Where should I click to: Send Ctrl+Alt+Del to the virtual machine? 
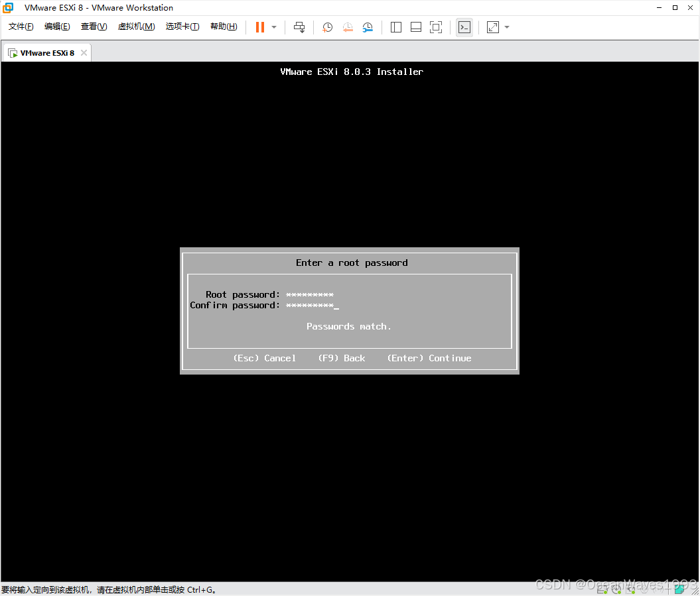click(299, 27)
